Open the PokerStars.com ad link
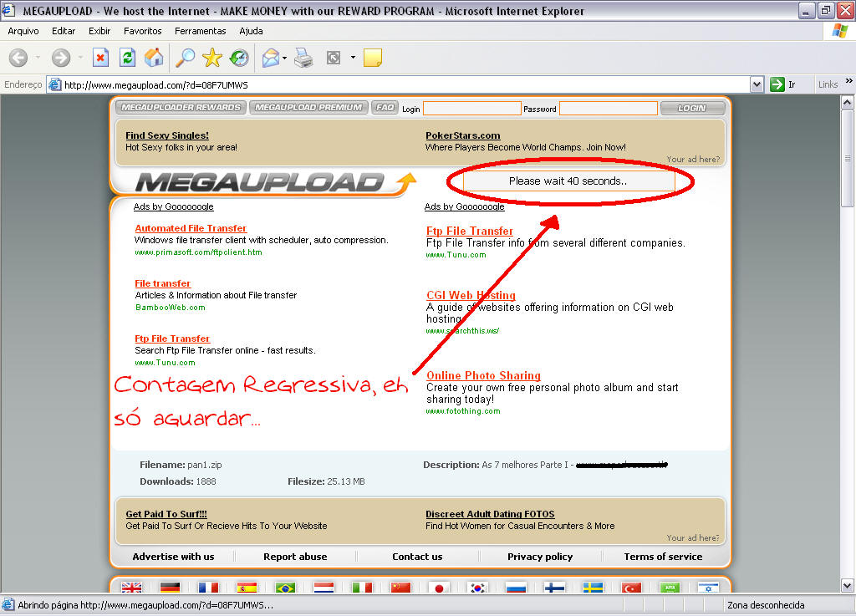This screenshot has width=856, height=616. tap(463, 135)
